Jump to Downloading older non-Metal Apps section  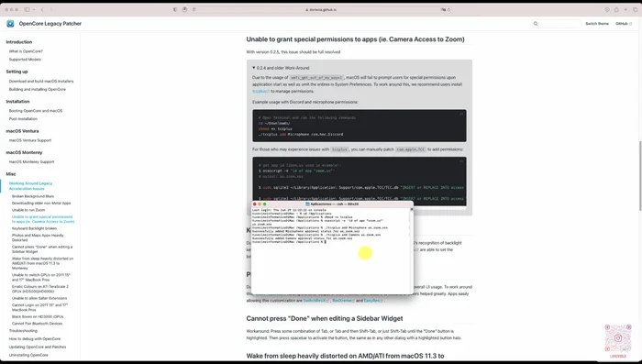41,204
